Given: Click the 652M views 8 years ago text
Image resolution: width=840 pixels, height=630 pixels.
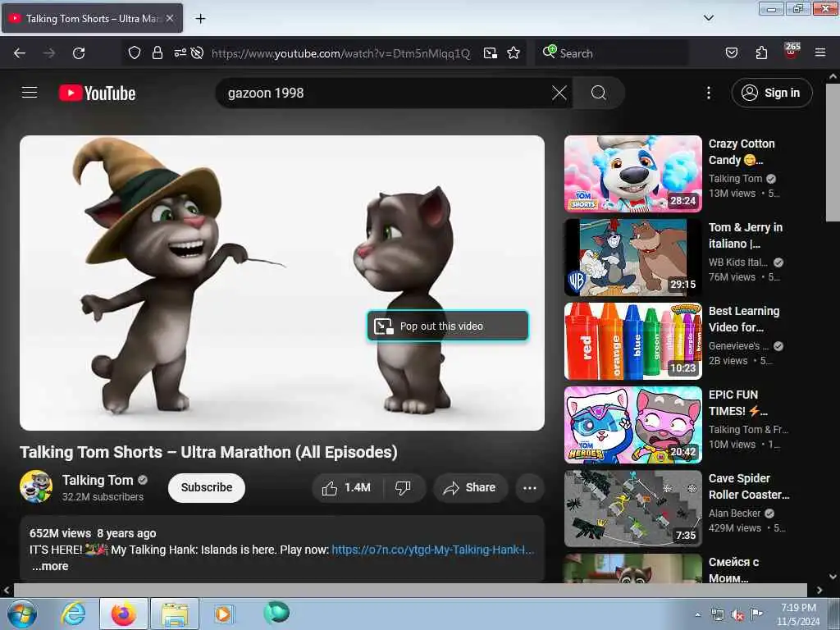Looking at the screenshot, I should point(93,533).
